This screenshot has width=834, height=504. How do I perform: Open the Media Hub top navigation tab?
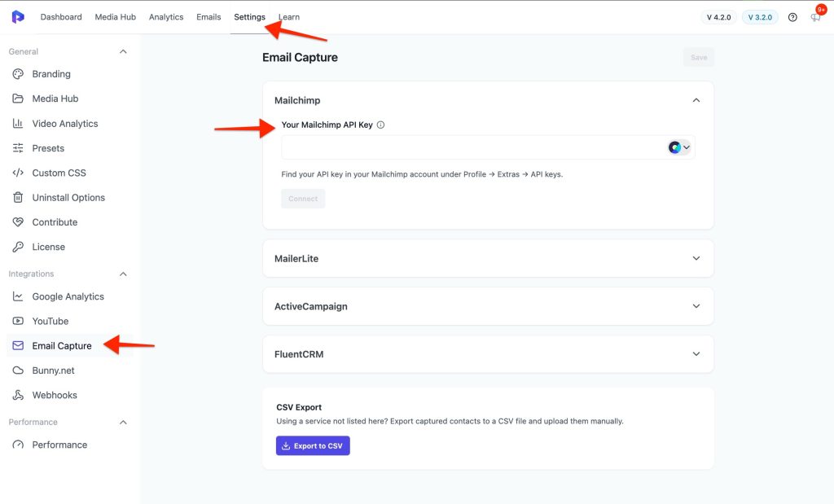[x=116, y=17]
